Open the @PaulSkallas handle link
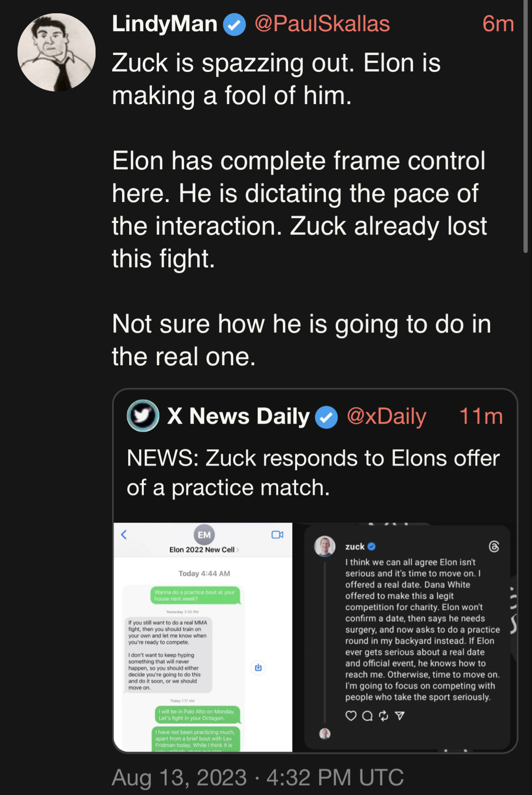 322,24
